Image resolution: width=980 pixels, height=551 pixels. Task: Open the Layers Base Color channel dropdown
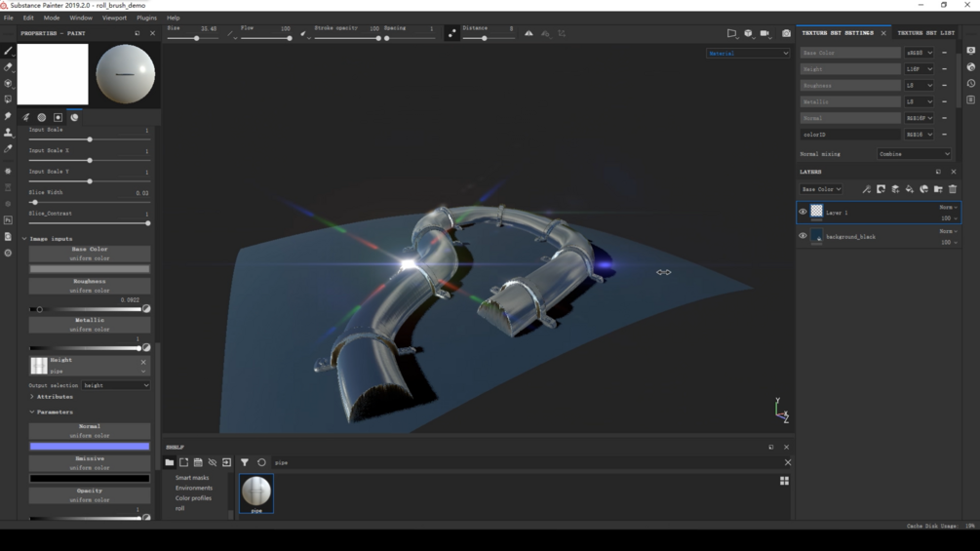tap(821, 189)
